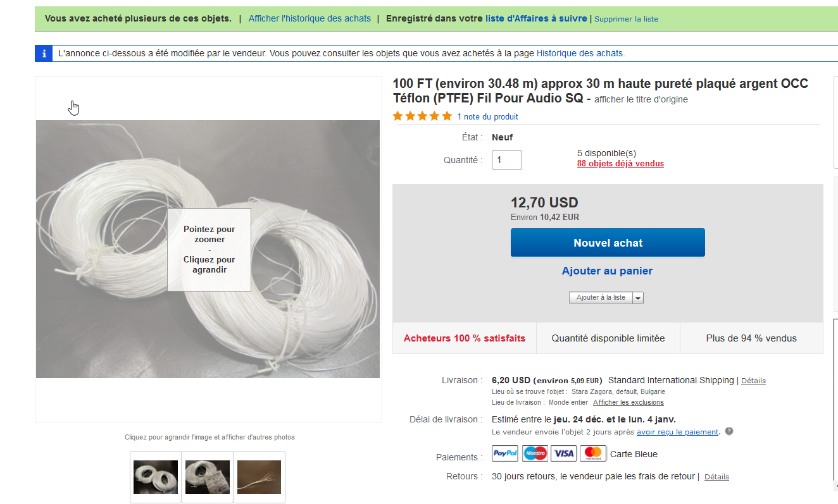Select the third thumbnail showing stripped wire

tap(259, 477)
